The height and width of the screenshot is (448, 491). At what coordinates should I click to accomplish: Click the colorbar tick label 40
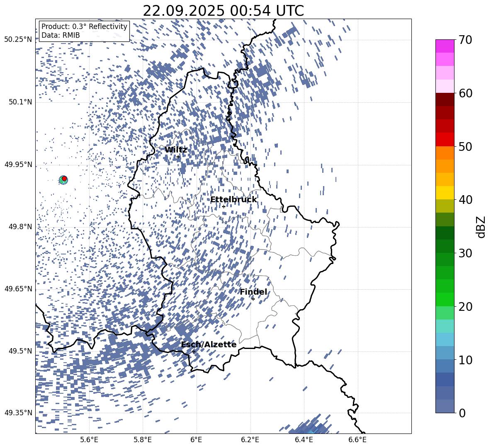click(x=466, y=200)
